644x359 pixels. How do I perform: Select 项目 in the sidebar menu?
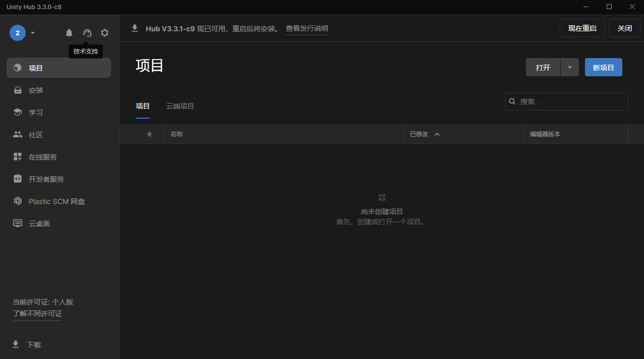point(59,68)
